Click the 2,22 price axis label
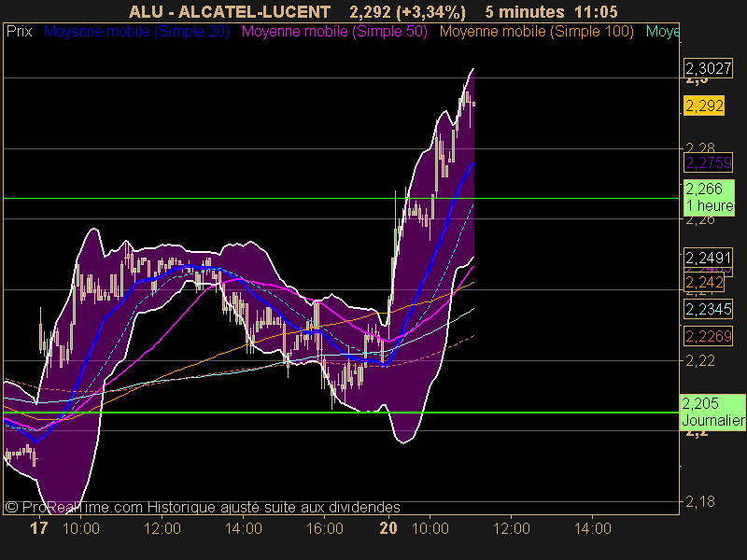Image resolution: width=747 pixels, height=560 pixels. [700, 361]
